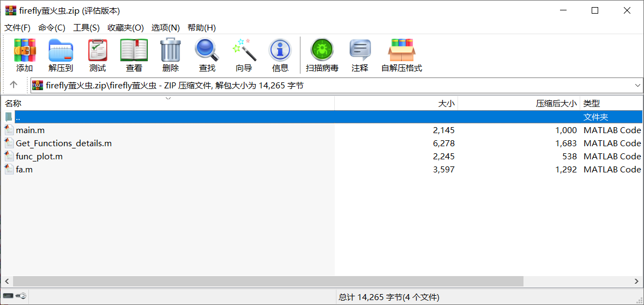Viewport: 644px width, 305px height.
Task: Open the 收藏夹(O) menu
Action: click(125, 28)
